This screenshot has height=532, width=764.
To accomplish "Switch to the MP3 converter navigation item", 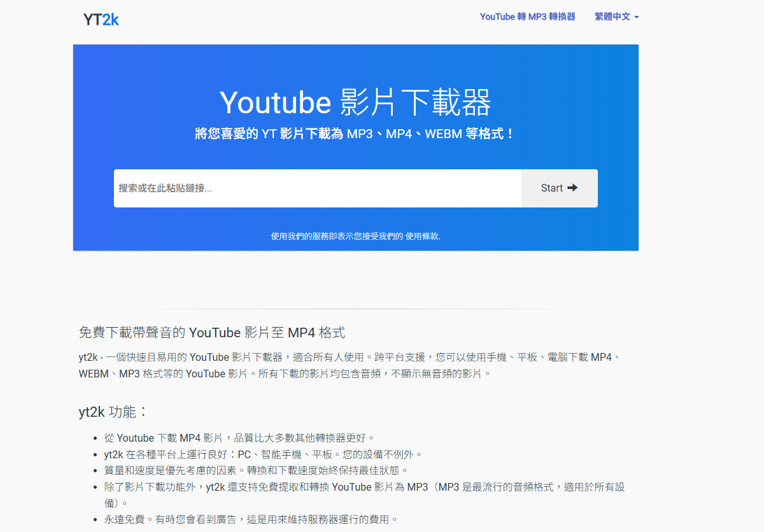I will pyautogui.click(x=527, y=17).
